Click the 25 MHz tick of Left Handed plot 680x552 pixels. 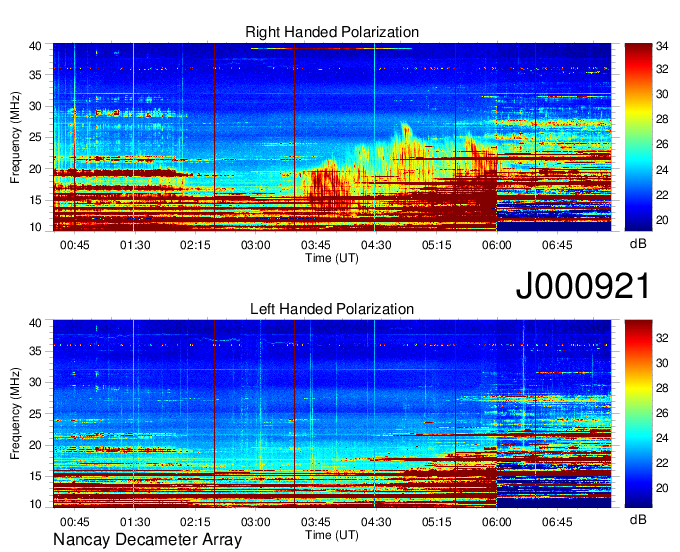pyautogui.click(x=35, y=414)
